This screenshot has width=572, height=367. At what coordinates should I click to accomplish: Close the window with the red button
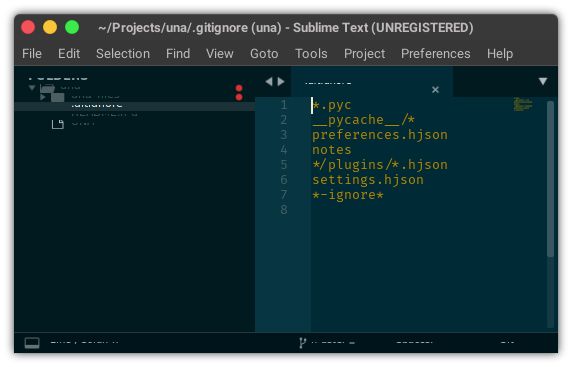(x=28, y=27)
